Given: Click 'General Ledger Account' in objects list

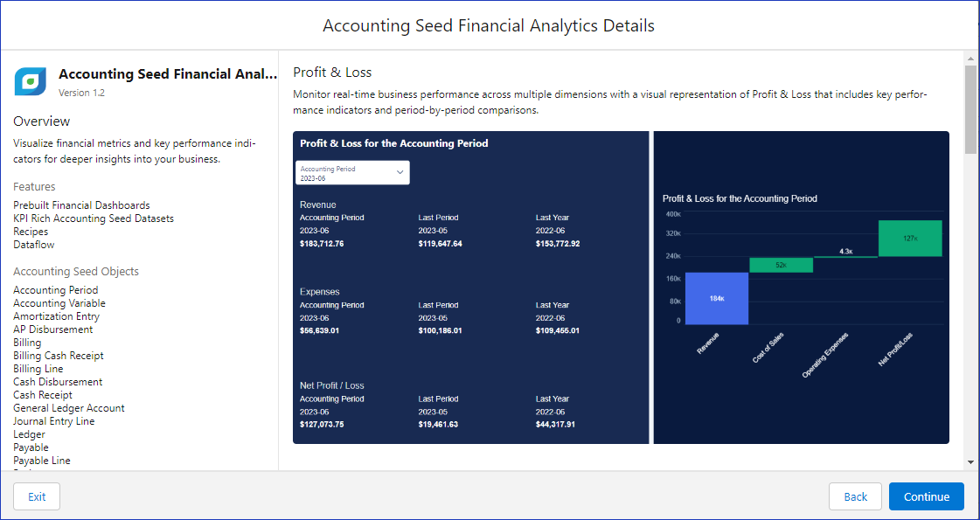Looking at the screenshot, I should pyautogui.click(x=69, y=408).
